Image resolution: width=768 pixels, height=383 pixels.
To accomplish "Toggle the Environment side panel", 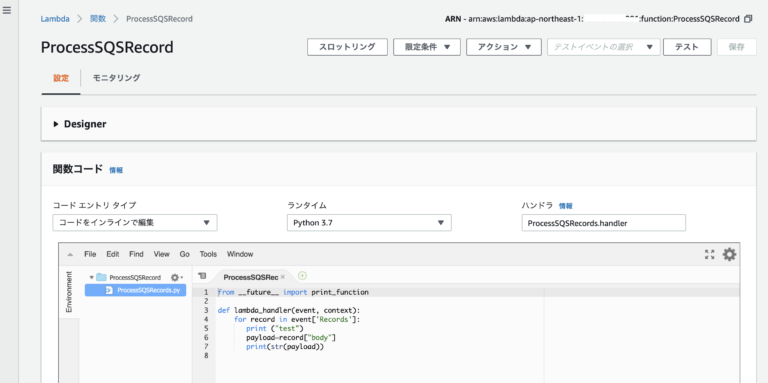I will (x=69, y=291).
